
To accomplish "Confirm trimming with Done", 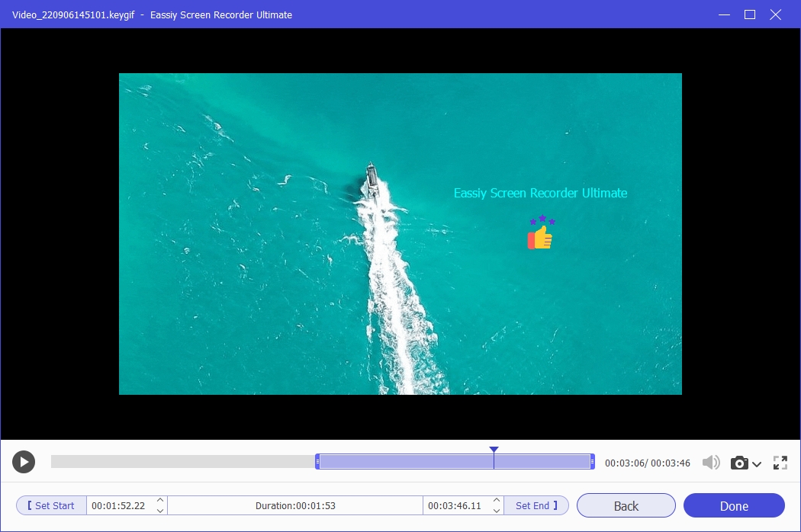I will [734, 505].
